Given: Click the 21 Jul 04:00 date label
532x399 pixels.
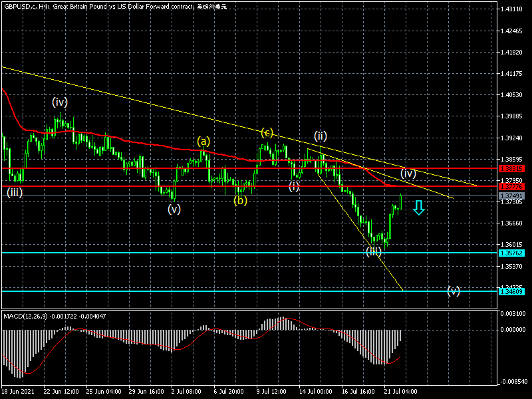Looking at the screenshot, I should click(x=400, y=392).
